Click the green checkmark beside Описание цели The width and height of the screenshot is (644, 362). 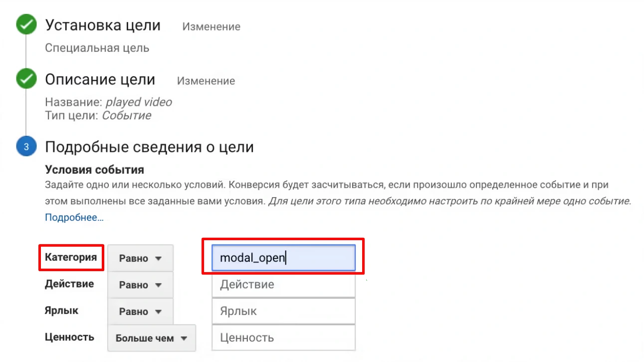[x=26, y=79]
